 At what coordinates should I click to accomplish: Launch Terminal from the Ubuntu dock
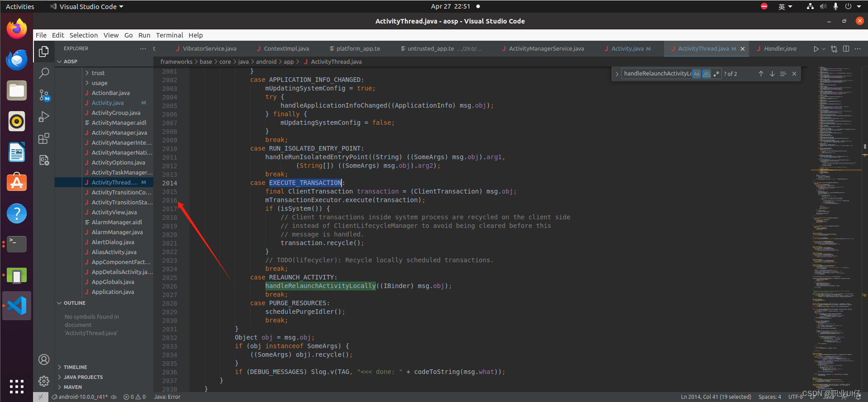17,244
